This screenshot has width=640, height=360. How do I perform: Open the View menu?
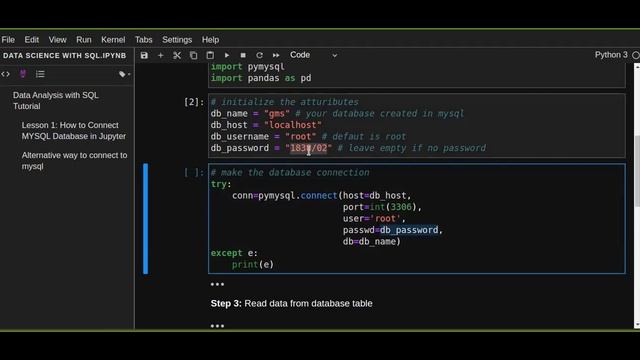(58, 40)
